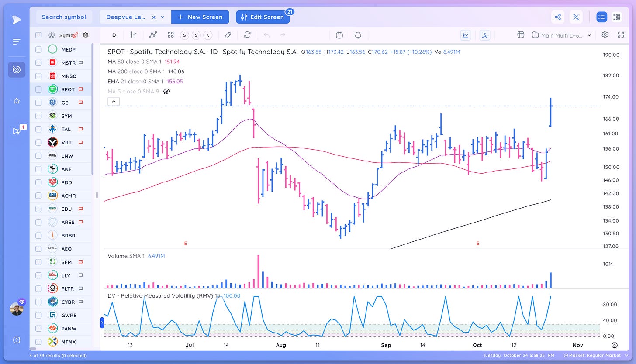Click the K circle button
This screenshot has height=364, width=636.
[x=207, y=35]
